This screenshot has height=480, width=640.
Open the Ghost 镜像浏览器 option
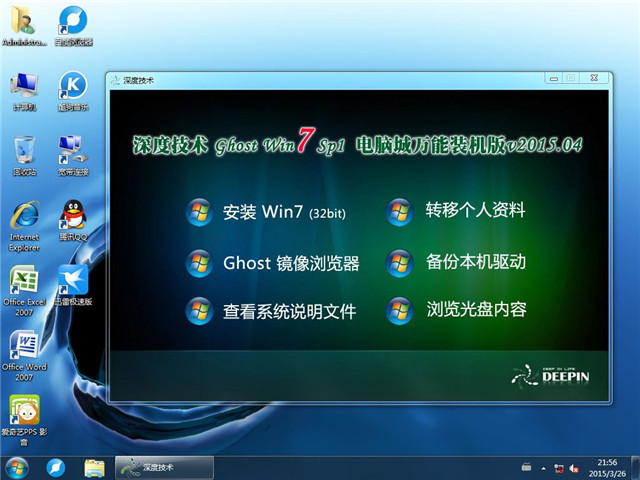272,263
